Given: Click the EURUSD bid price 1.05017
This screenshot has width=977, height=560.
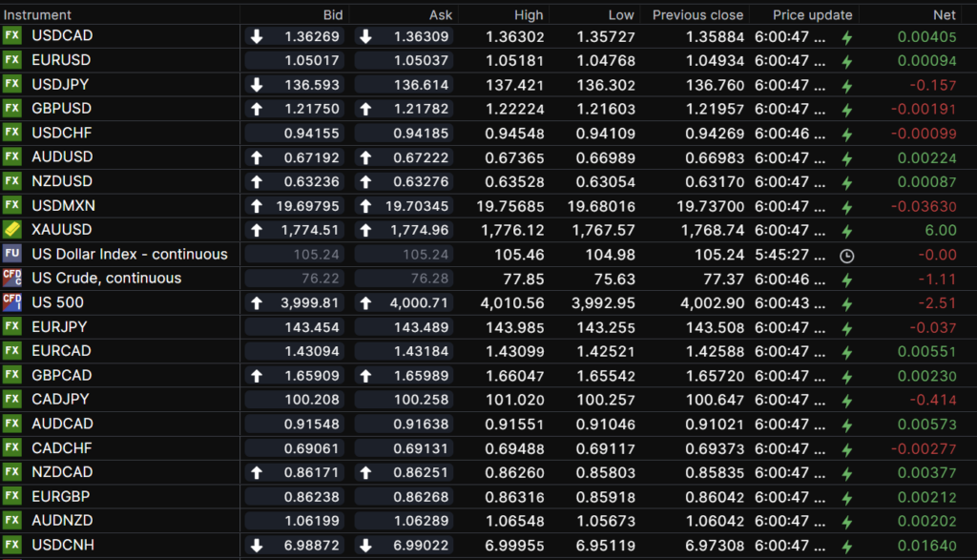Looking at the screenshot, I should 311,61.
